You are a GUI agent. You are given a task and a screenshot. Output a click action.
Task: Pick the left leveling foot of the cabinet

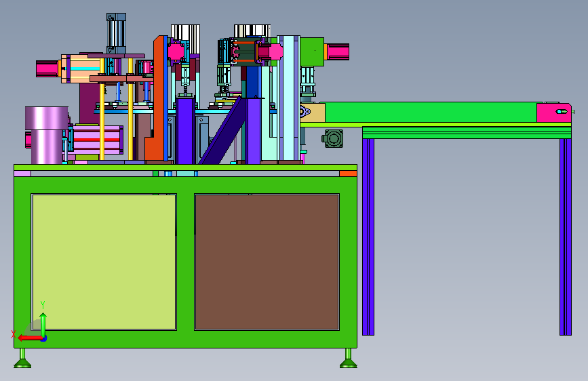(22, 359)
